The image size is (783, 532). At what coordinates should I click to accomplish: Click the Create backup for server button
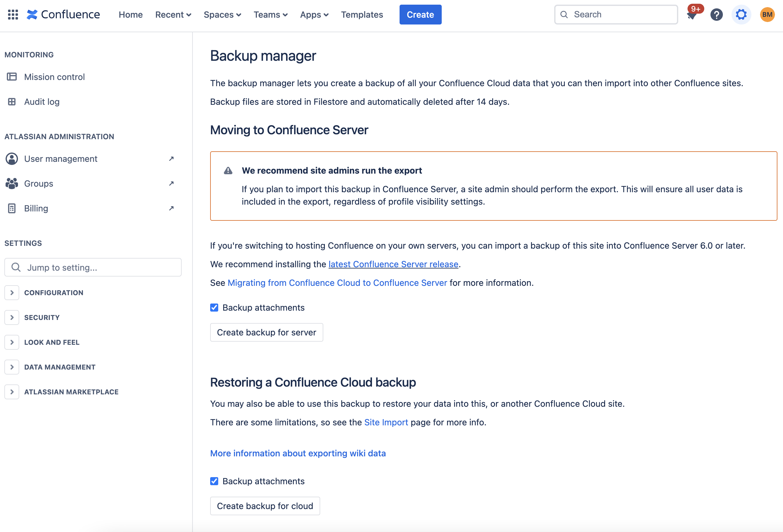(x=266, y=332)
